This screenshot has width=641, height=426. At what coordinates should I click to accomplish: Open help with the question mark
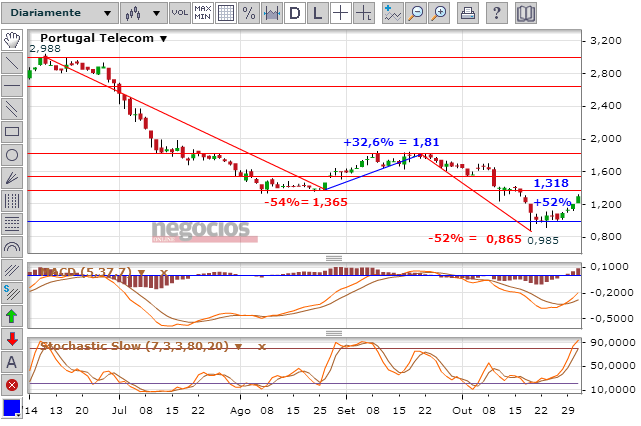click(x=497, y=13)
